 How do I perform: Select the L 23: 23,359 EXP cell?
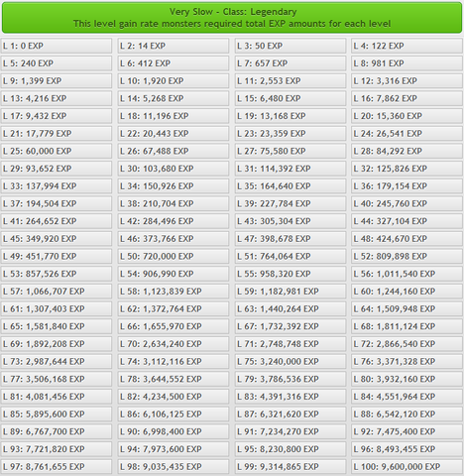pos(290,134)
